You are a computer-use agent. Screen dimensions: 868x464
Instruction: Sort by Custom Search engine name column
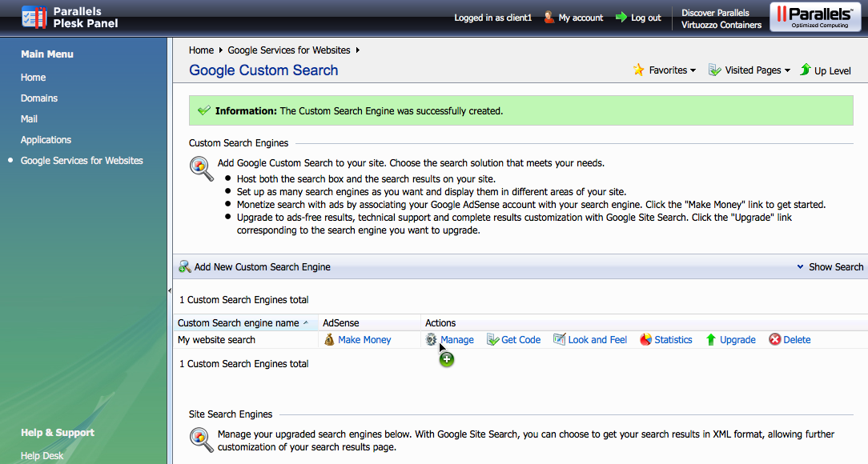coord(239,323)
